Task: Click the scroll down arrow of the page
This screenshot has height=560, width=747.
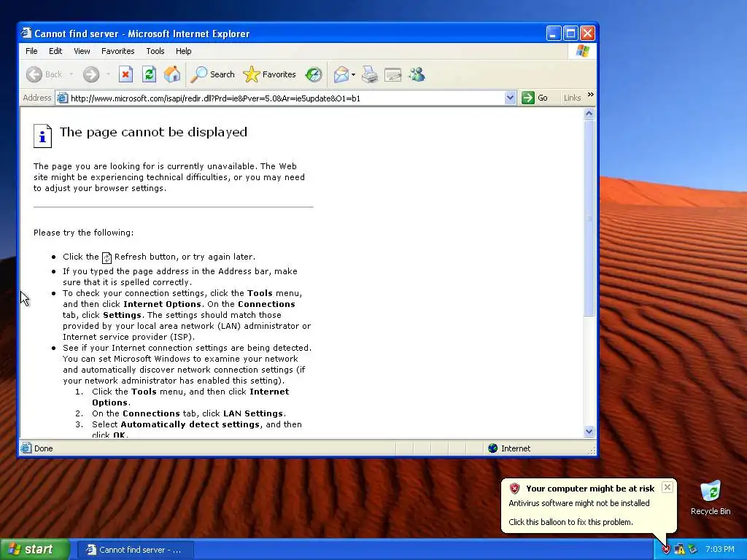Action: point(589,432)
